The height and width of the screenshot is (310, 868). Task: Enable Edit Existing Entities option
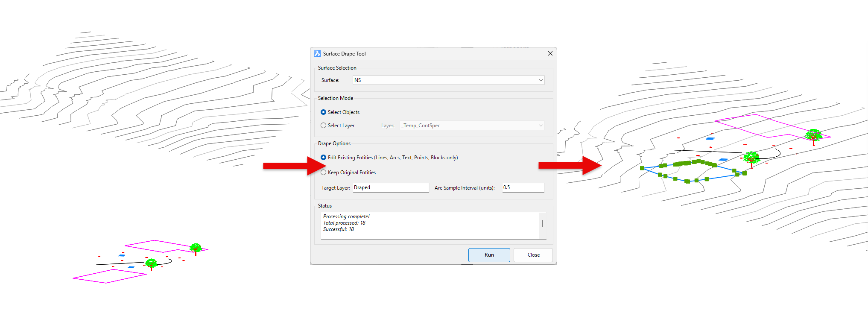point(323,158)
